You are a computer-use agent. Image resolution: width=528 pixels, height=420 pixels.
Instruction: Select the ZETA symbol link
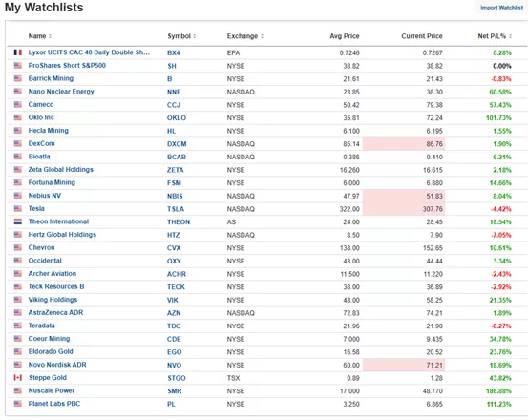176,170
